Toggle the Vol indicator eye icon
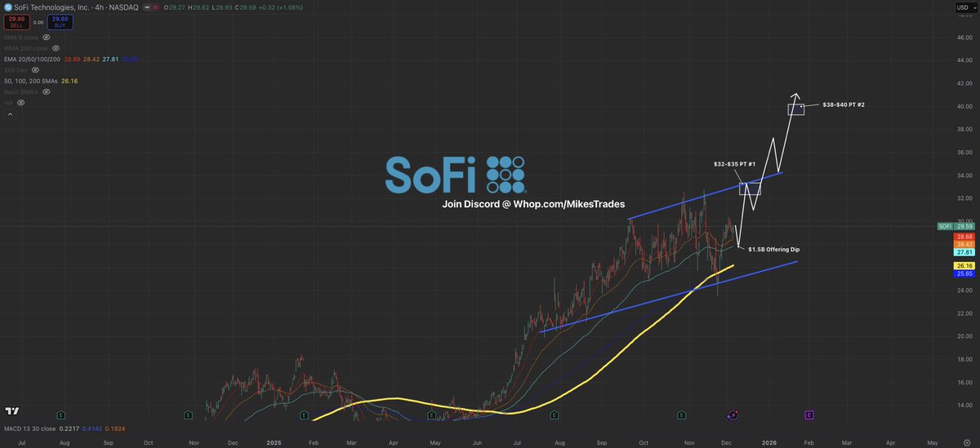The height and width of the screenshot is (448, 980). tap(20, 103)
